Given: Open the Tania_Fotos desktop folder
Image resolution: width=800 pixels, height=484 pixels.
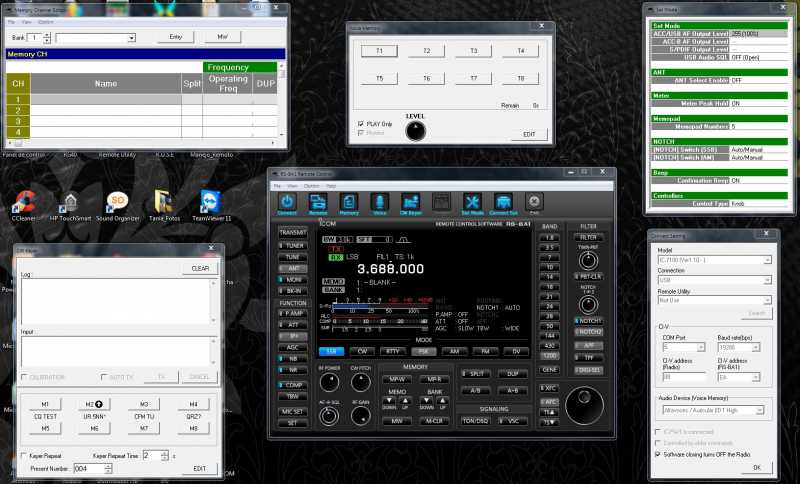Looking at the screenshot, I should pyautogui.click(x=164, y=206).
